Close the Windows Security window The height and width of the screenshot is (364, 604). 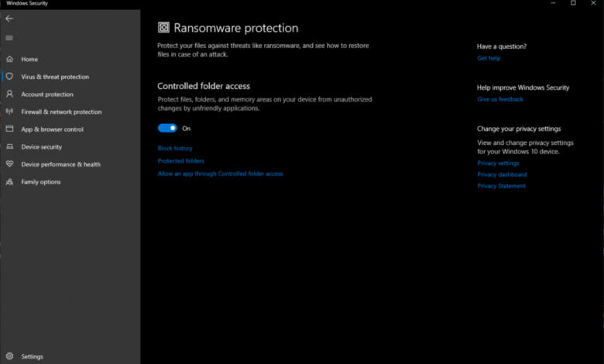593,3
